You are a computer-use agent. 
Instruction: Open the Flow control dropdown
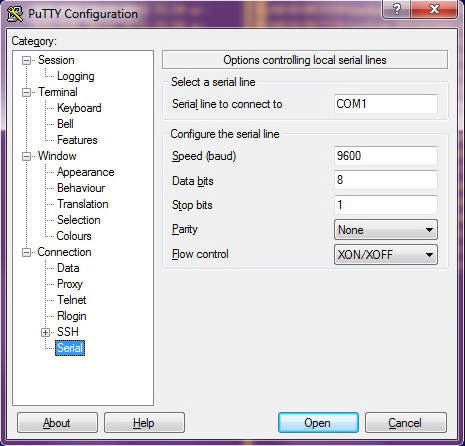point(386,255)
